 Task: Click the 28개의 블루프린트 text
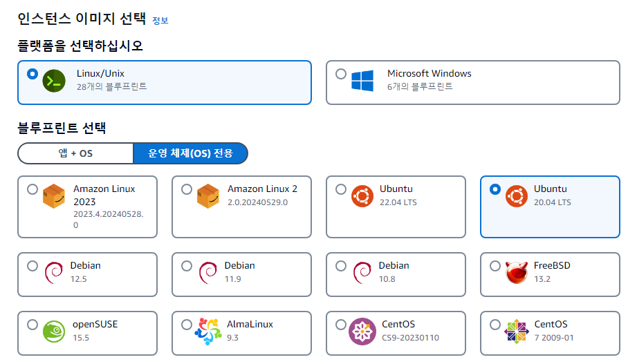112,86
